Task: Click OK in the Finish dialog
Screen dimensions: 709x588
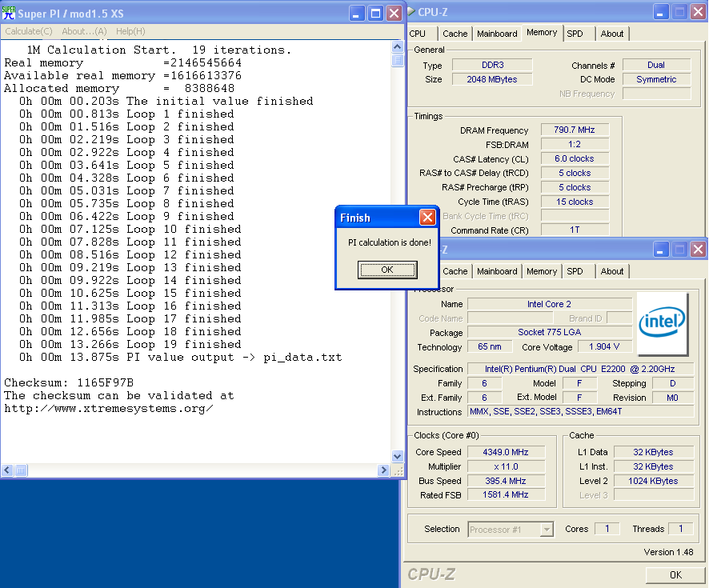Action: [x=387, y=270]
